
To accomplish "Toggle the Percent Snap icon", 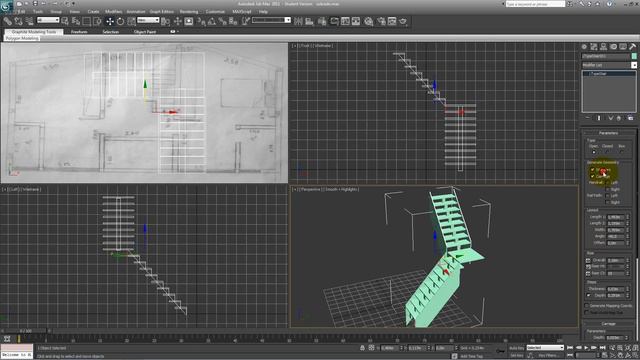I will [222, 21].
